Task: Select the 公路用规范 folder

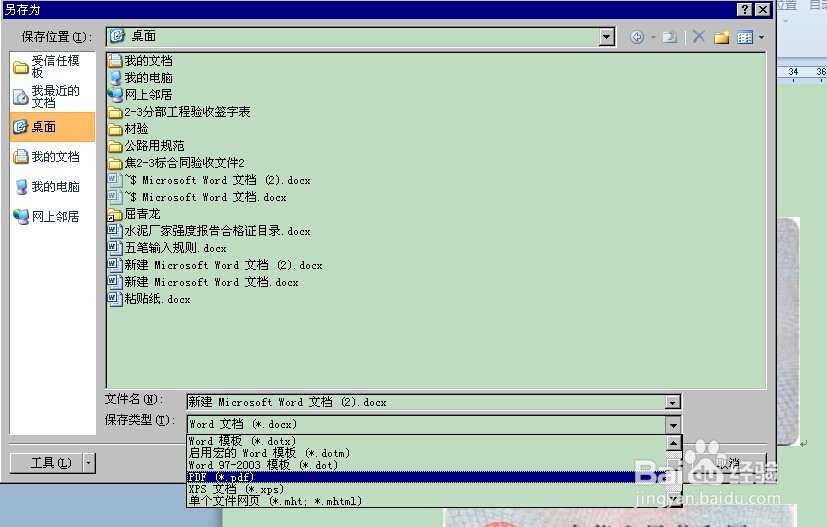Action: pos(147,146)
